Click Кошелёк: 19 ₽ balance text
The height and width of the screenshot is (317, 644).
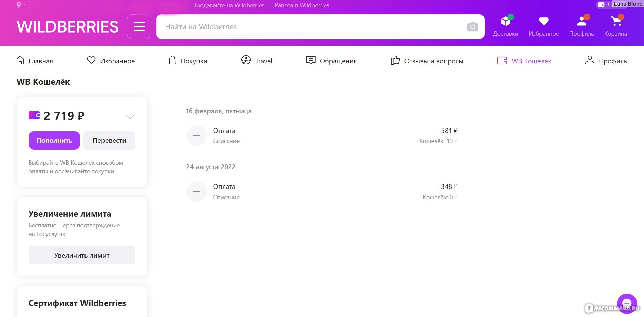pyautogui.click(x=438, y=141)
